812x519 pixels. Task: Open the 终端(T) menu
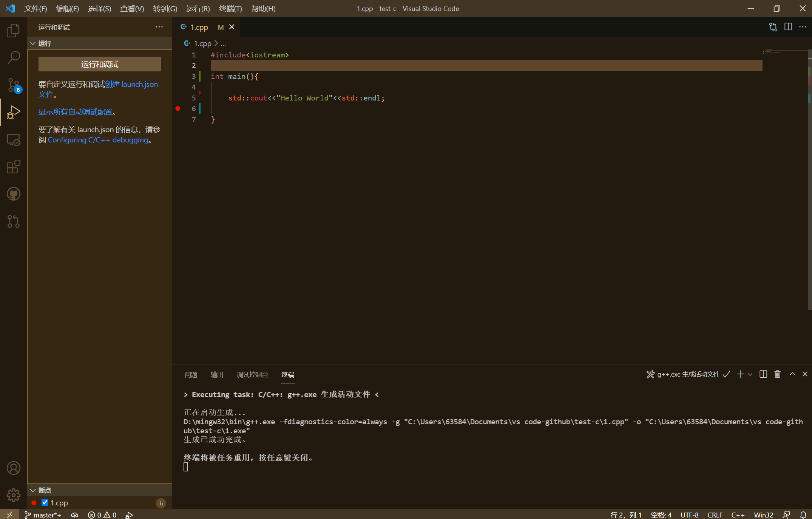(x=230, y=9)
